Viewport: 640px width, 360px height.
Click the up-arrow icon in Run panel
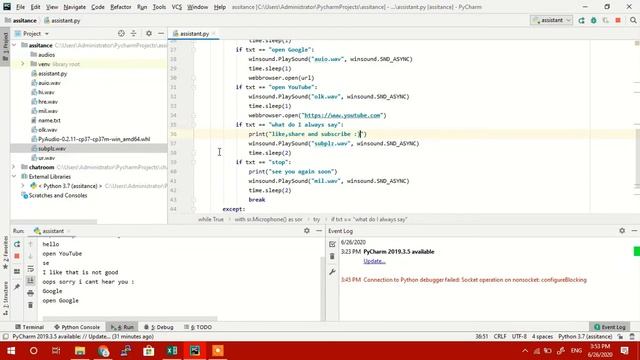click(x=31, y=244)
